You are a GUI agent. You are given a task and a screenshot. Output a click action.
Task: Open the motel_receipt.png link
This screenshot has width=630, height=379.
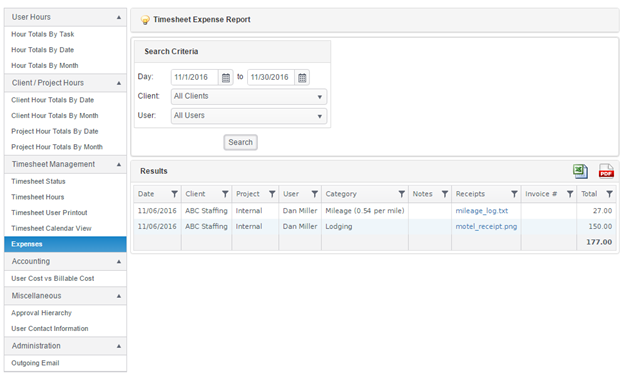[x=486, y=227]
